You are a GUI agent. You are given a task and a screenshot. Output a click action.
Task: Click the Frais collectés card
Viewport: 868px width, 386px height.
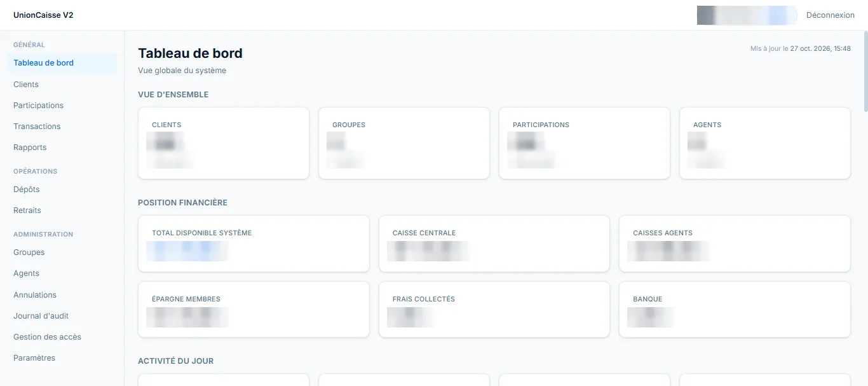[494, 310]
